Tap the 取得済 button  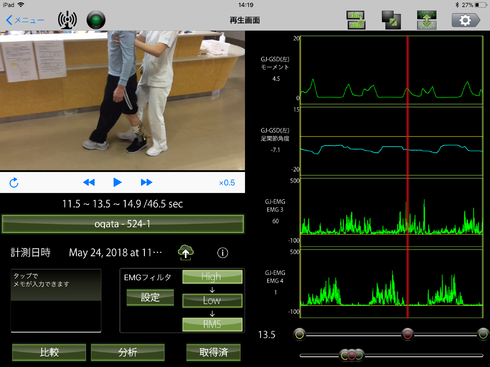pos(213,352)
